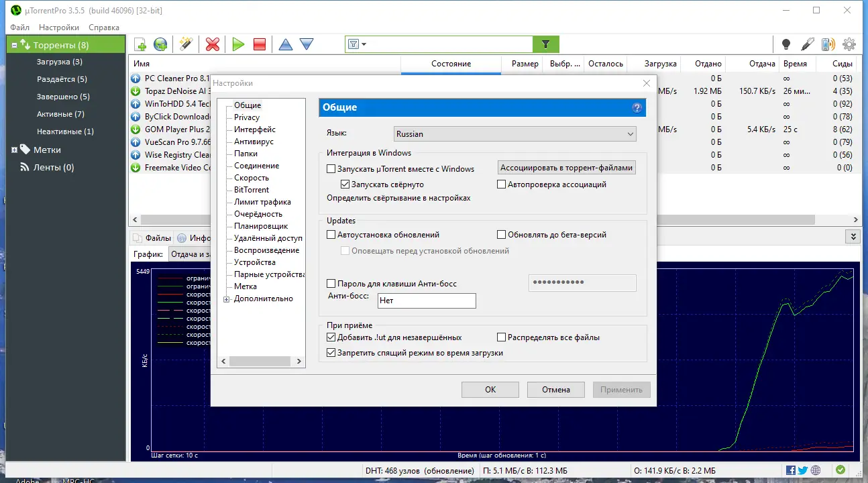The height and width of the screenshot is (483, 868).
Task: Click the green network status checkmark icon
Action: pyautogui.click(x=840, y=470)
